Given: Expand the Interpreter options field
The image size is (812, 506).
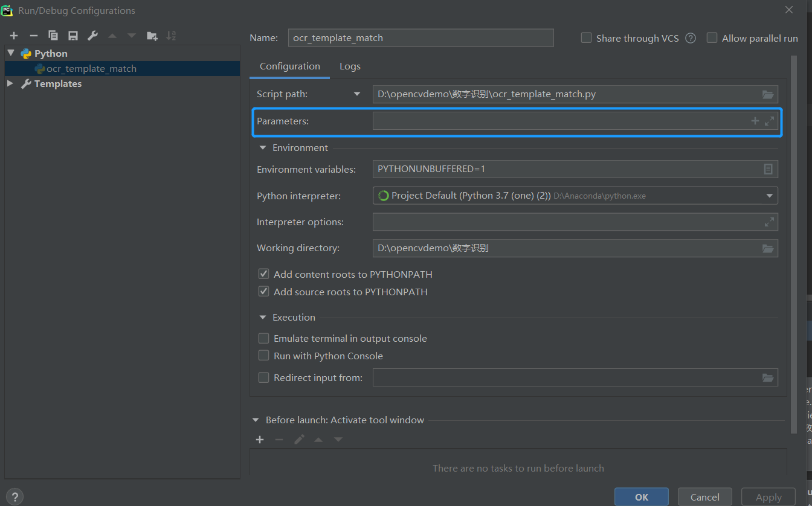Looking at the screenshot, I should click(769, 222).
